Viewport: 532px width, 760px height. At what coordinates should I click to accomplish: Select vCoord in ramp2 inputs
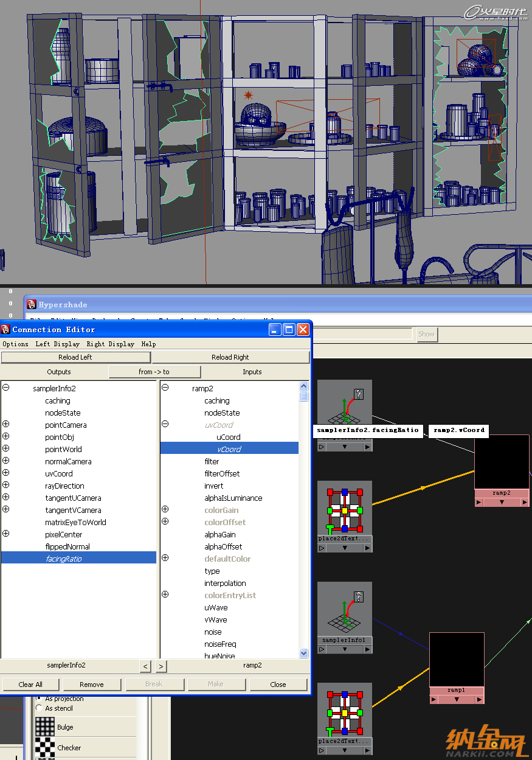click(x=229, y=449)
